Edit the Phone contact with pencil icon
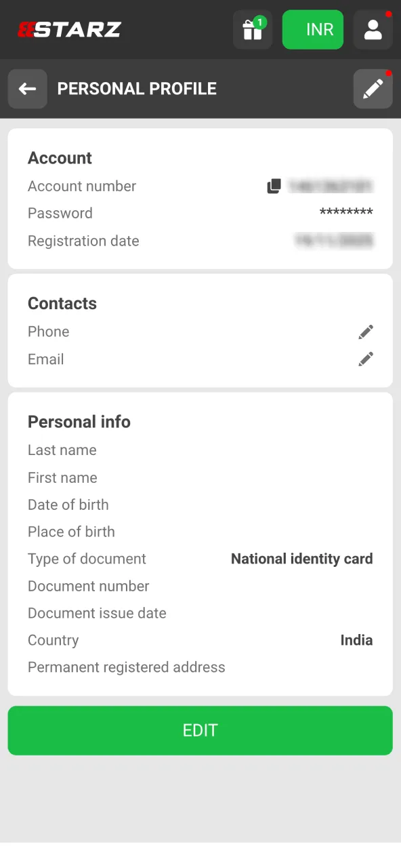 pos(365,332)
